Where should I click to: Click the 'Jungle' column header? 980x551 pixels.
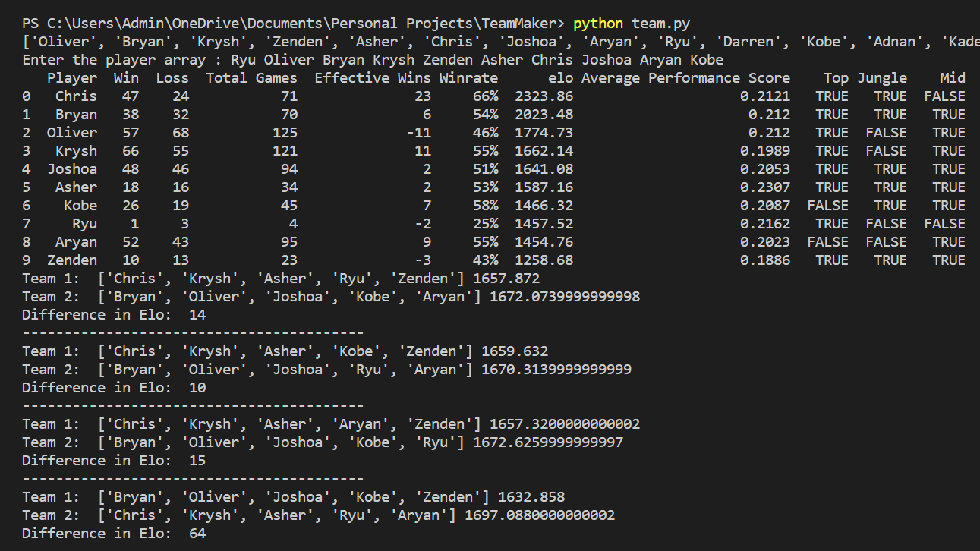pos(882,78)
